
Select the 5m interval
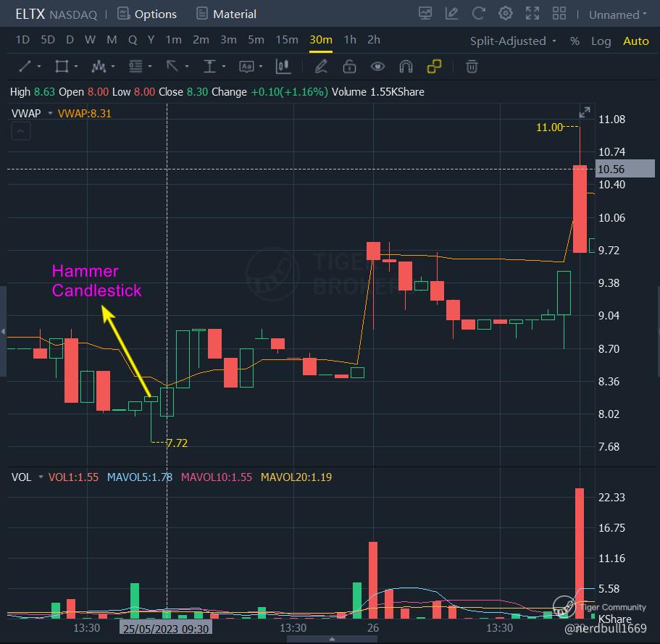coord(256,40)
